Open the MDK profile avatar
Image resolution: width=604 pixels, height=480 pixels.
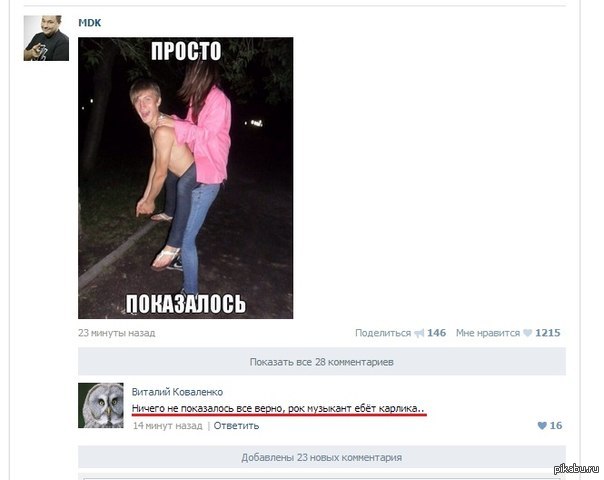coord(46,38)
